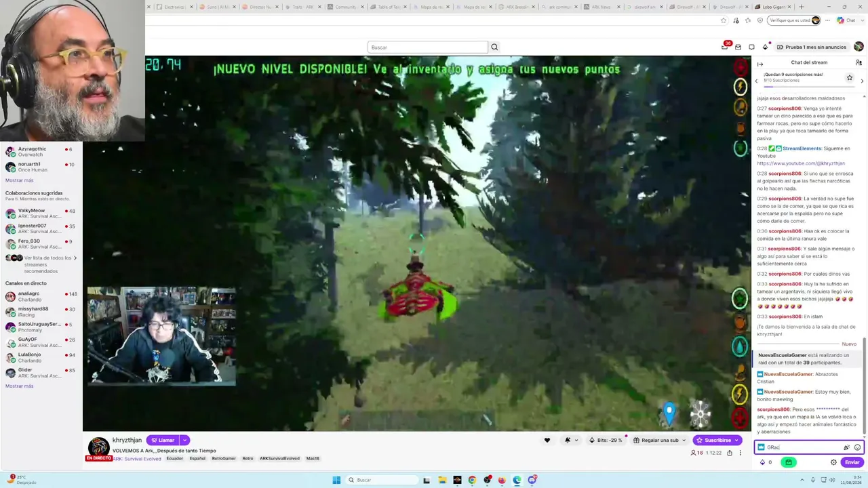Open analiagrc channel in sidebar
The height and width of the screenshot is (488, 868).
pos(41,296)
